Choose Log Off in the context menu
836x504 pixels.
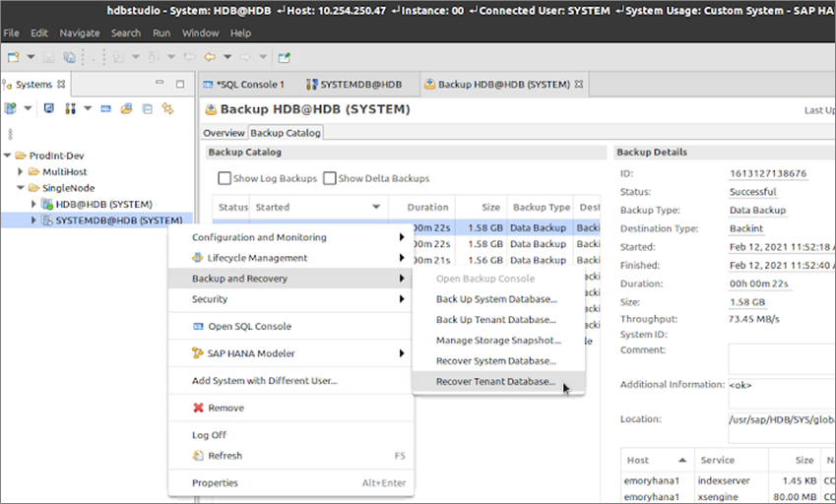[x=291, y=435]
